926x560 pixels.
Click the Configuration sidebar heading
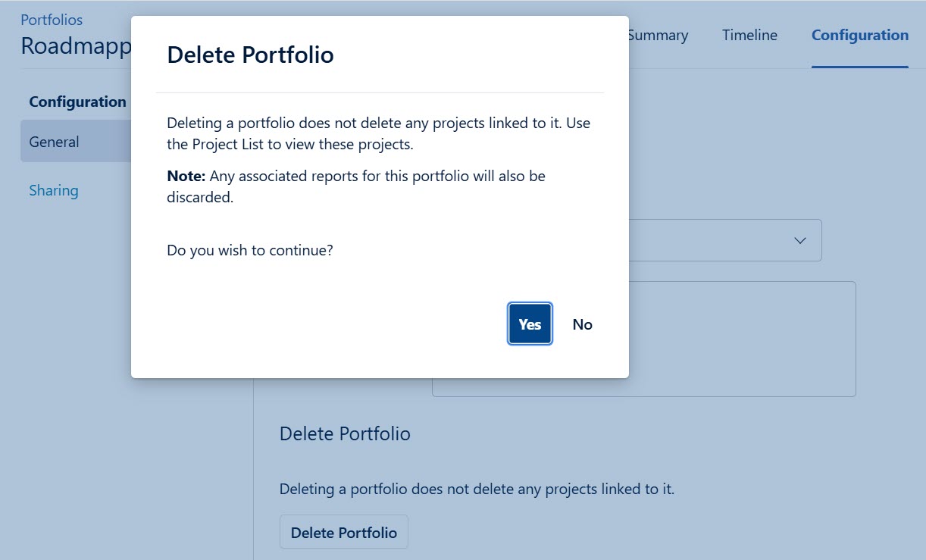[x=77, y=101]
